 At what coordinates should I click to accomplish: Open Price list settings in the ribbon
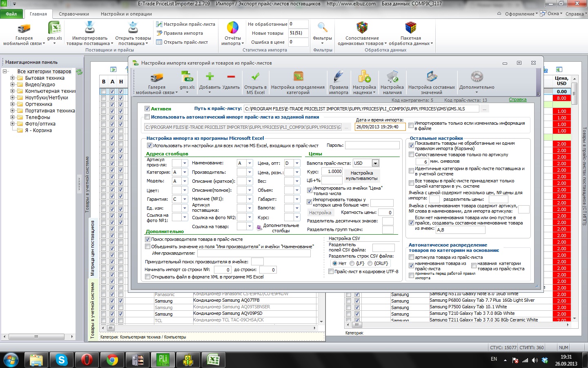click(x=185, y=24)
